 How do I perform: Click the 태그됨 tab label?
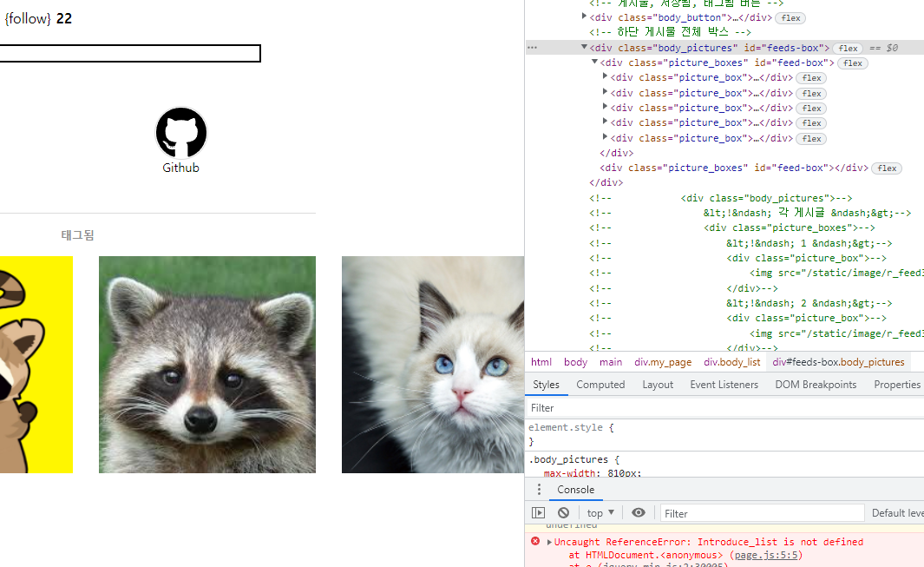(77, 234)
